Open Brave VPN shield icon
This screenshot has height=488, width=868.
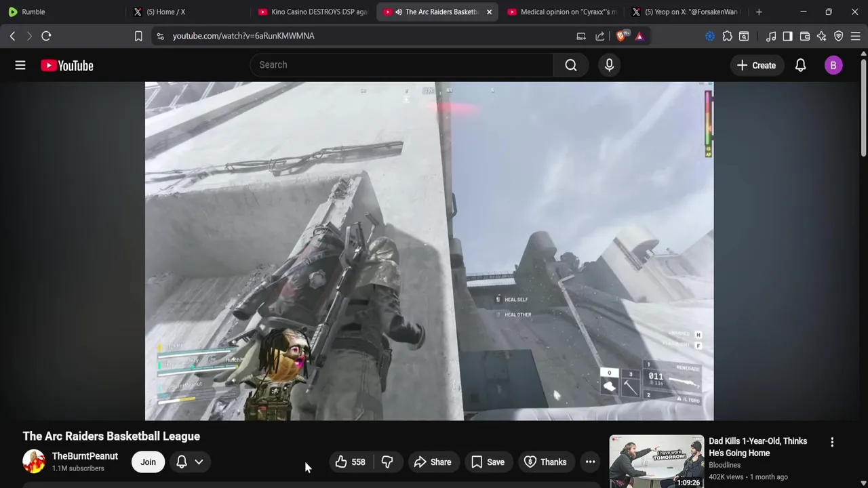839,36
